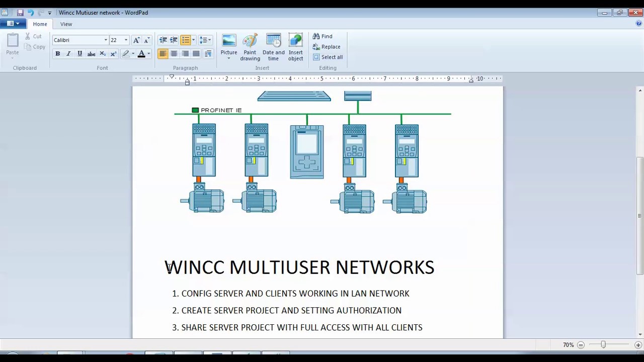Image resolution: width=644 pixels, height=362 pixels.
Task: Click the right indent marker on ruler
Action: tap(471, 81)
